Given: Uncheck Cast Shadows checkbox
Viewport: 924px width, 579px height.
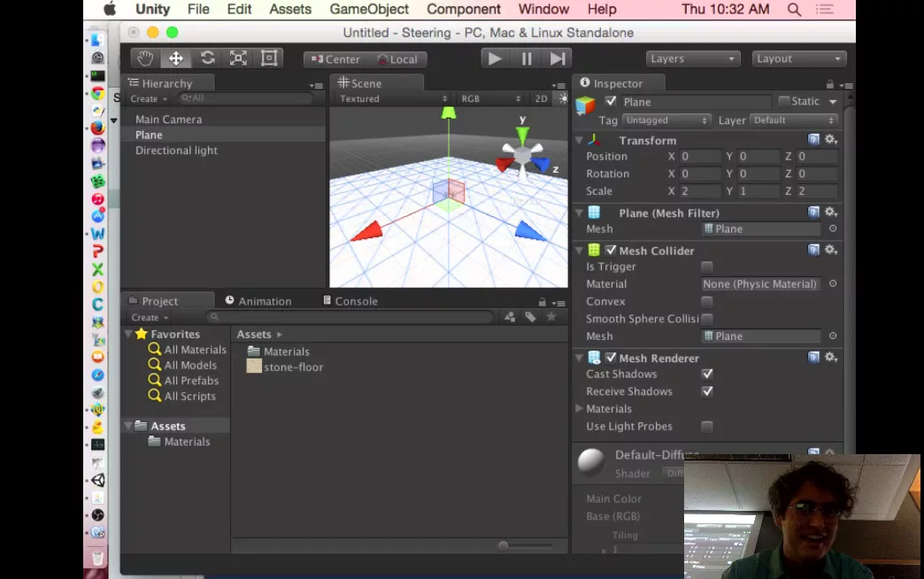Looking at the screenshot, I should (707, 374).
